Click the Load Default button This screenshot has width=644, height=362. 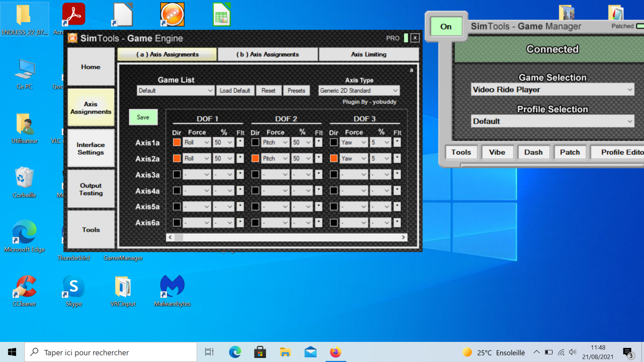(235, 90)
